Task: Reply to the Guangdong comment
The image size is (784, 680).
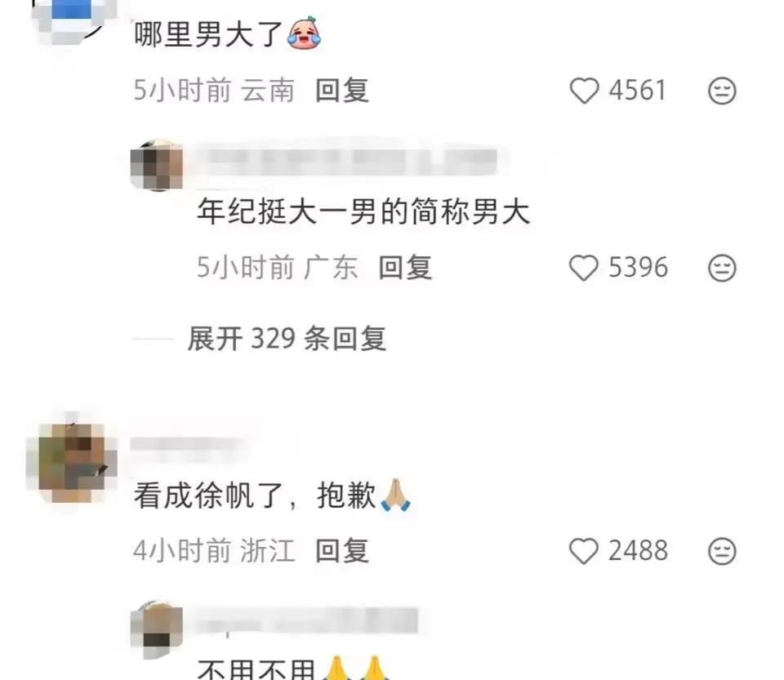Action: [406, 268]
